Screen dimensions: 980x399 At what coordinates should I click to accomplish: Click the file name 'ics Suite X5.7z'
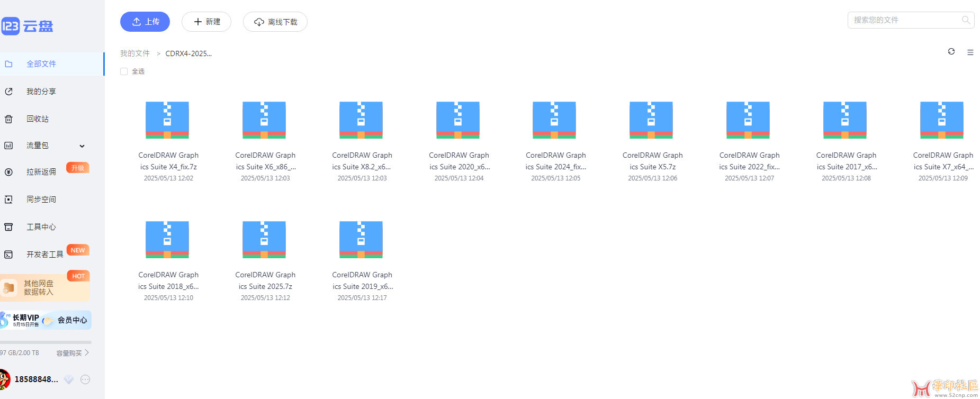653,167
